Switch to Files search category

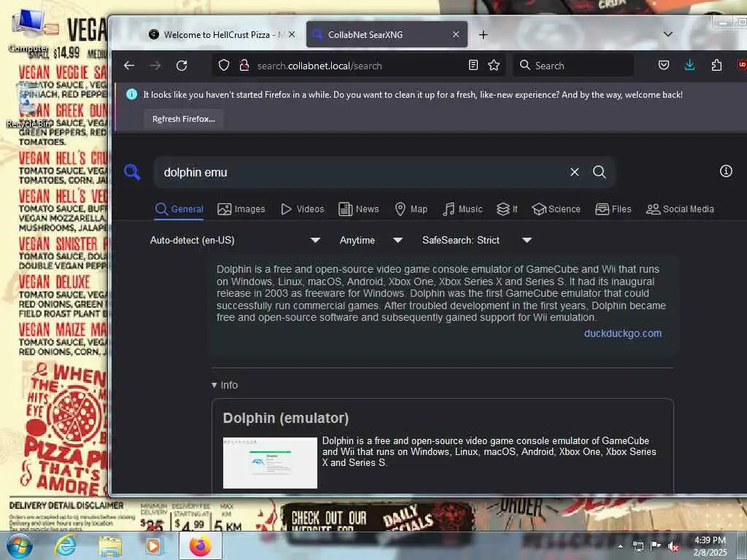pyautogui.click(x=613, y=209)
